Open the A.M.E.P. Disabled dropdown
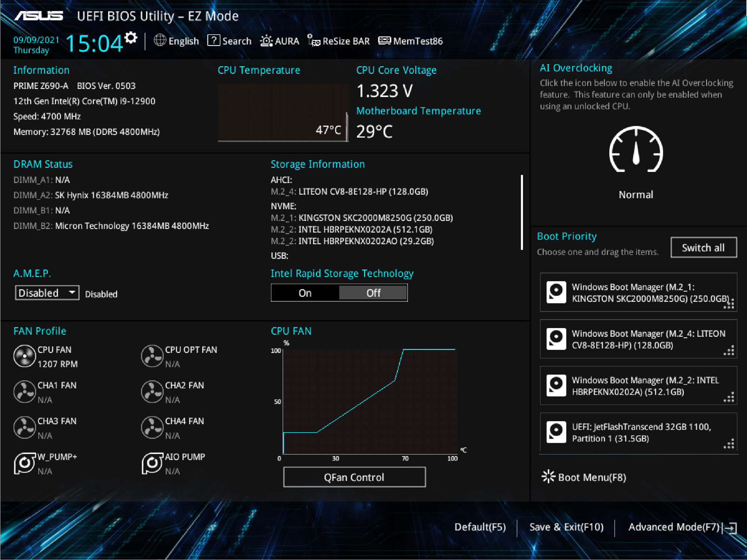 tap(47, 293)
